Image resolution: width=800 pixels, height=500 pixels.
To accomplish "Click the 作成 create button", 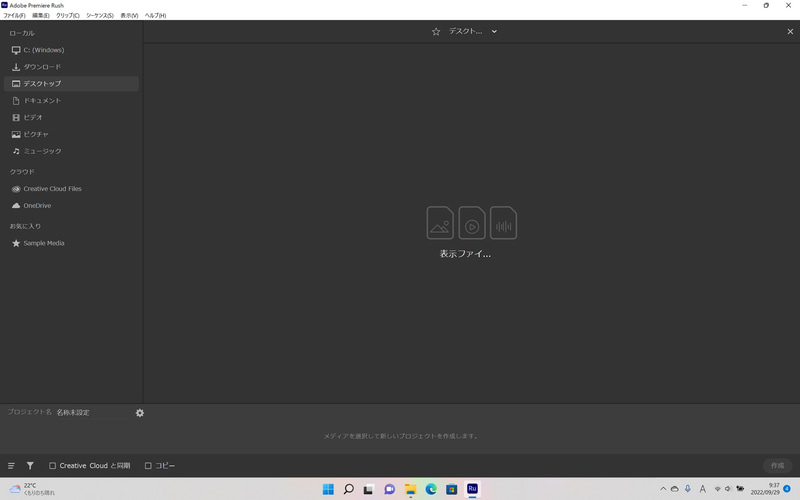I will click(x=778, y=465).
